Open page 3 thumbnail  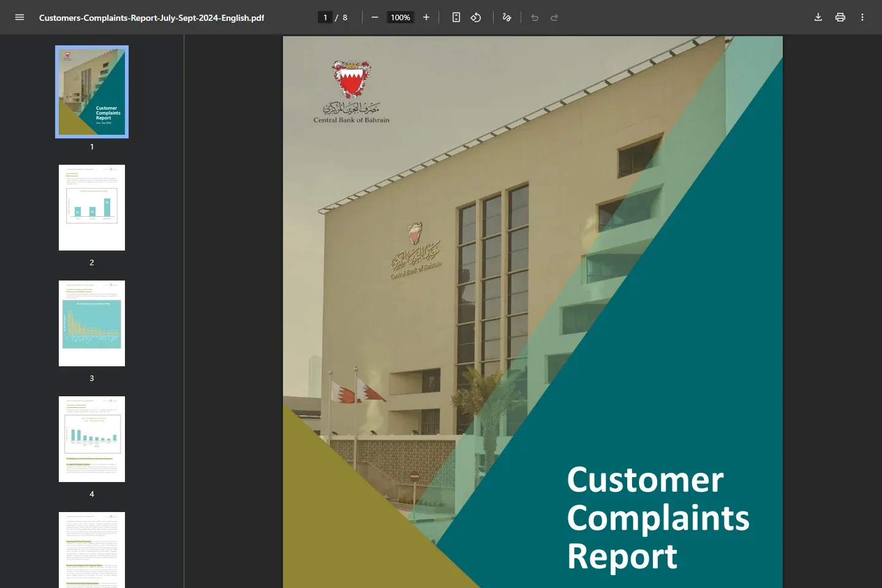pyautogui.click(x=92, y=323)
